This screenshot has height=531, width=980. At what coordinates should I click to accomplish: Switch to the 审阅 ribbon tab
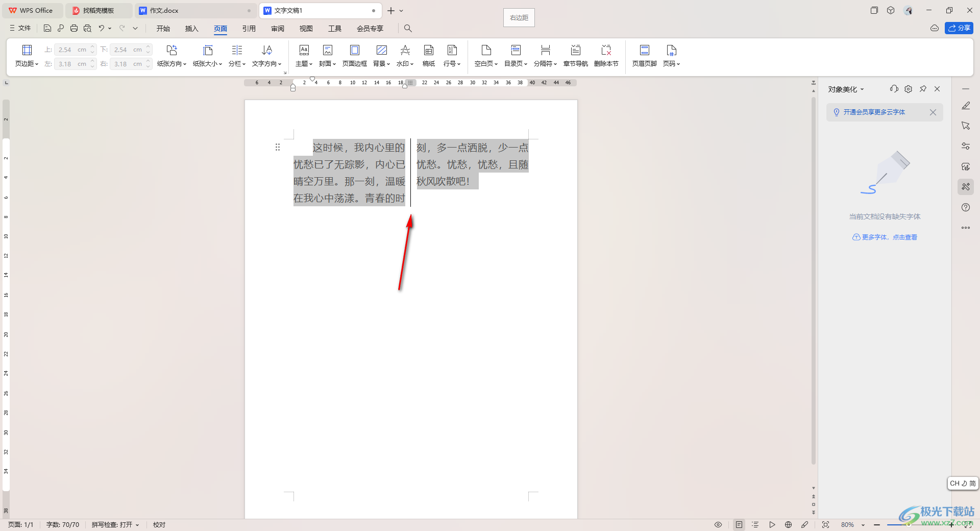pyautogui.click(x=278, y=29)
